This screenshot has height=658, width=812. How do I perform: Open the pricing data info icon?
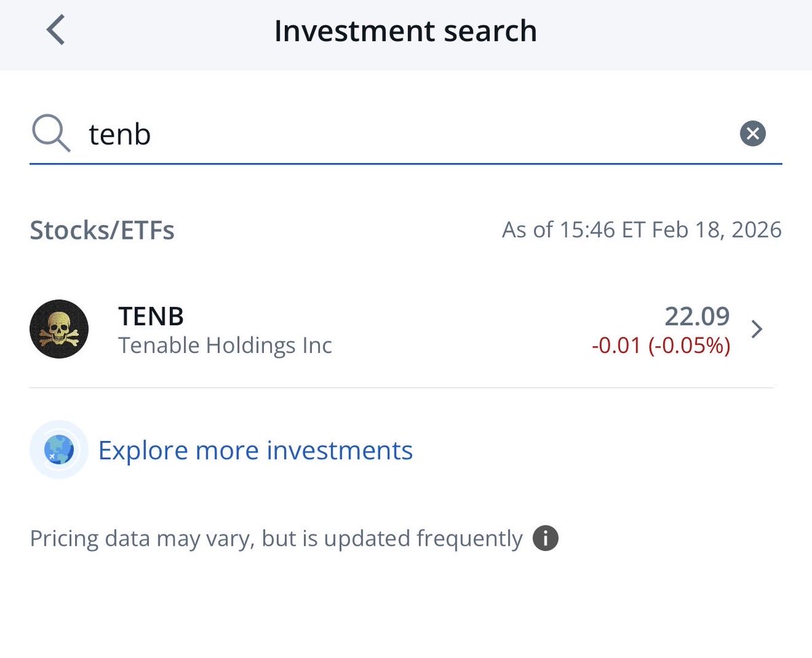click(545, 539)
